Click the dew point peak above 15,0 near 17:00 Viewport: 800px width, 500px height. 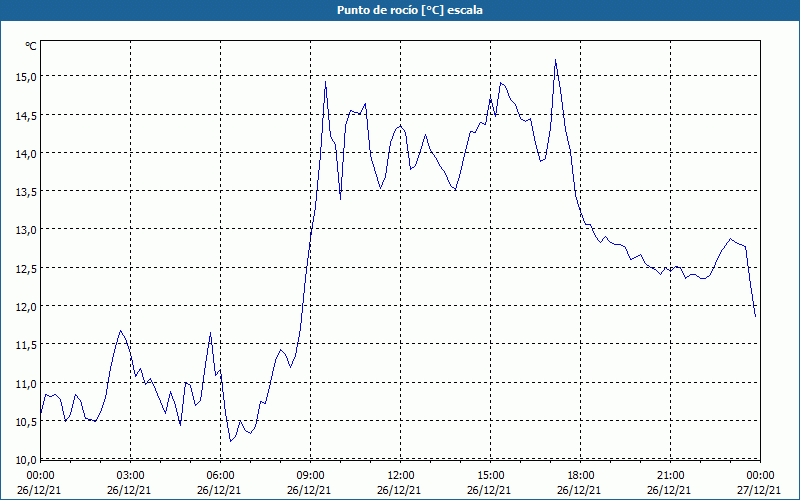pyautogui.click(x=555, y=60)
